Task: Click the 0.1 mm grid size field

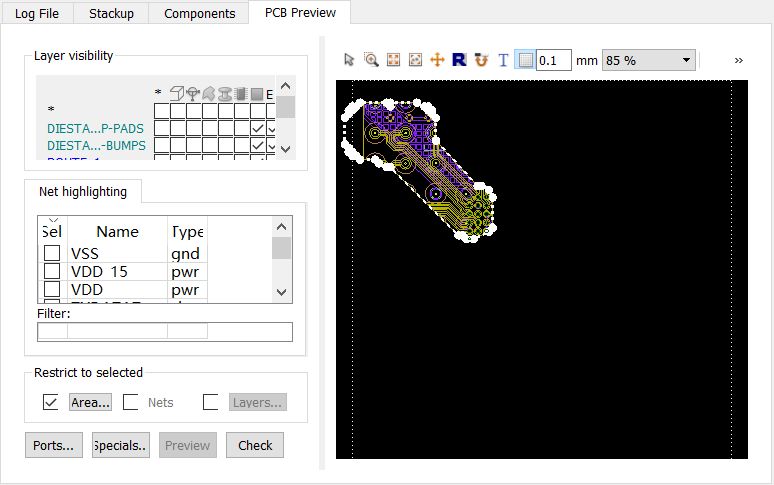Action: point(553,60)
